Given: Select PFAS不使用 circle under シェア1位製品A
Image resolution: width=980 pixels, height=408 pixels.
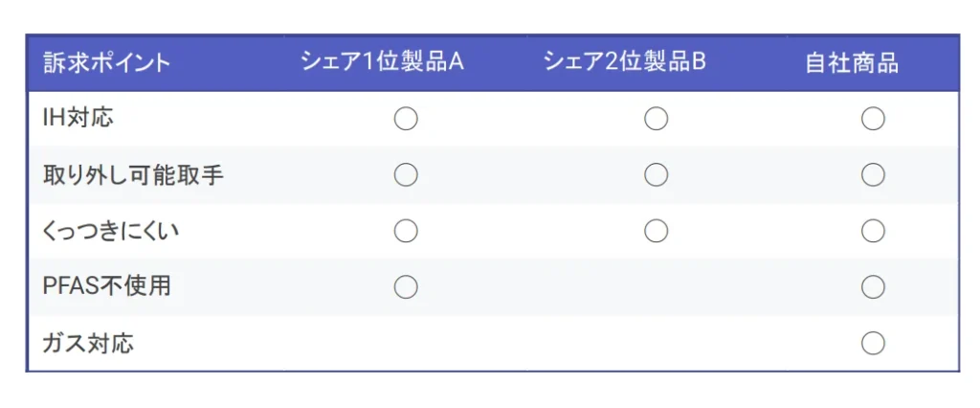Looking at the screenshot, I should coord(406,286).
